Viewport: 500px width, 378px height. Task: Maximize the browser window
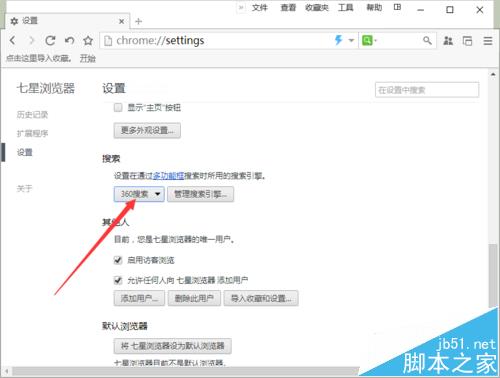(x=450, y=10)
